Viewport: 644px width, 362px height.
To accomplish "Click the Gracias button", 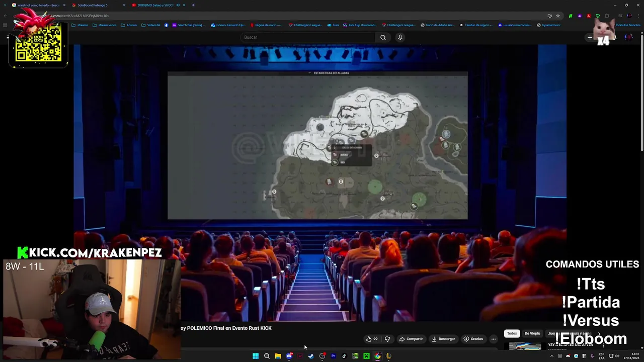I will (x=473, y=339).
